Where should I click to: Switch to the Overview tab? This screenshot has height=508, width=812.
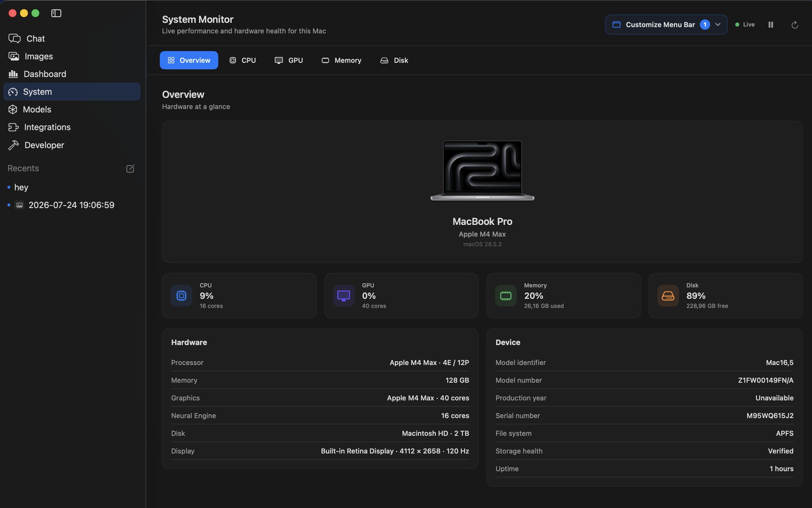tap(189, 60)
